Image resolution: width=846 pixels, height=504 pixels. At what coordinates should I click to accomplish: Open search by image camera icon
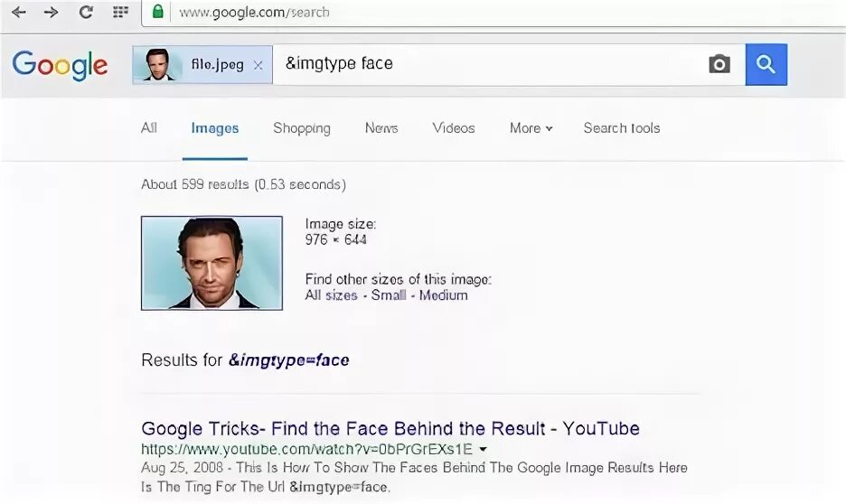coord(719,64)
